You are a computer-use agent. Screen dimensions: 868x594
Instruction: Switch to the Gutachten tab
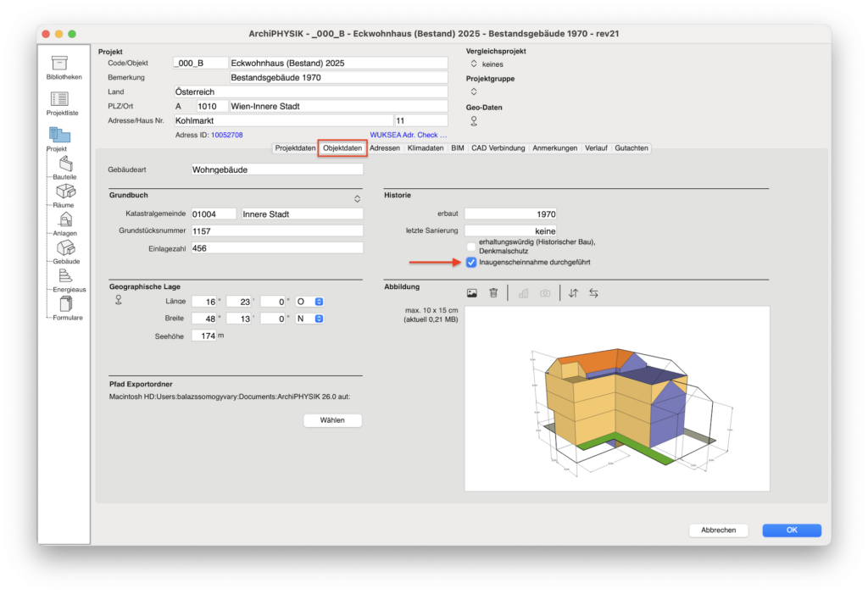[631, 148]
